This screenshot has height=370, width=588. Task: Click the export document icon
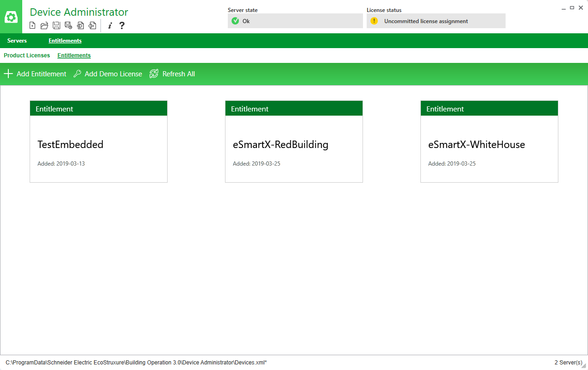pos(93,25)
